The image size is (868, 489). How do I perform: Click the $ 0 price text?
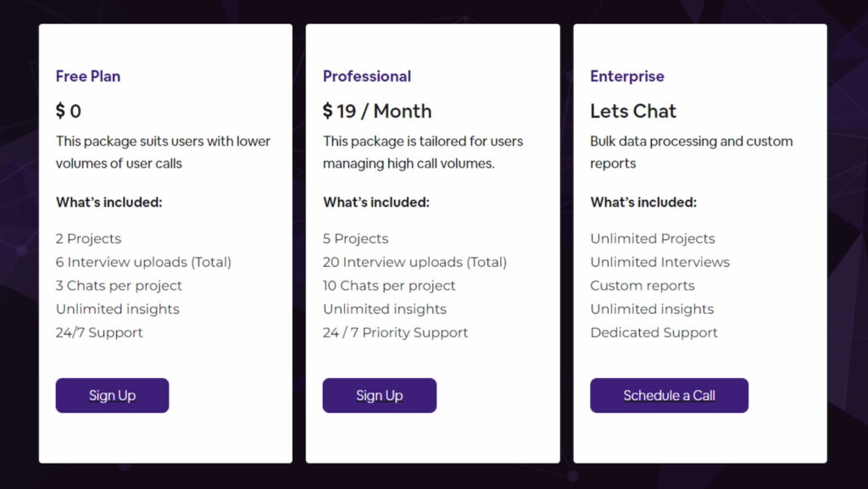[69, 111]
